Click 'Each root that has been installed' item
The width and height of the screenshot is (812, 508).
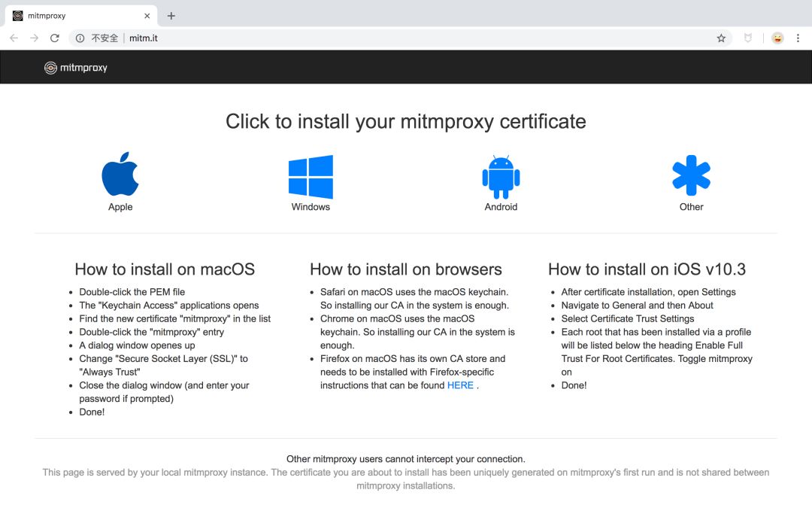656,352
